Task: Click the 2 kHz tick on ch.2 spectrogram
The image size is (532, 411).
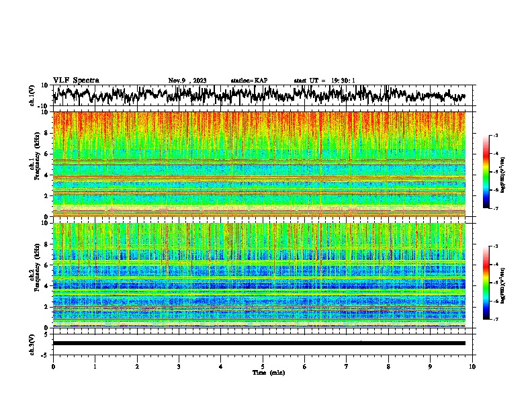Action: (x=46, y=307)
